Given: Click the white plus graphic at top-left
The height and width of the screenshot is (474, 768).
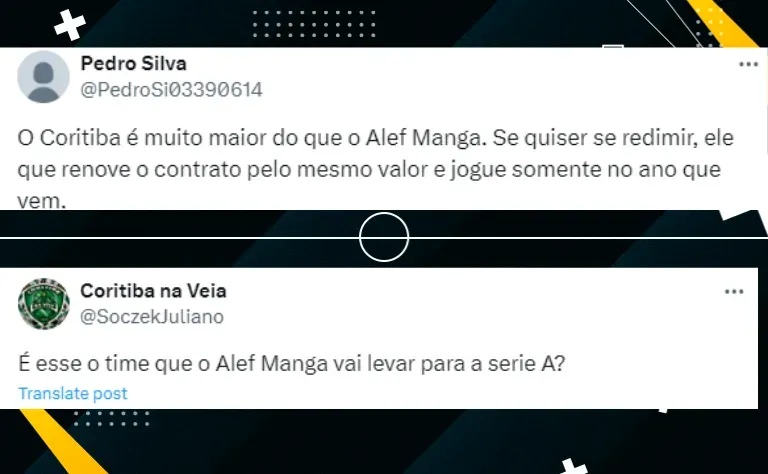Looking at the screenshot, I should 70,24.
